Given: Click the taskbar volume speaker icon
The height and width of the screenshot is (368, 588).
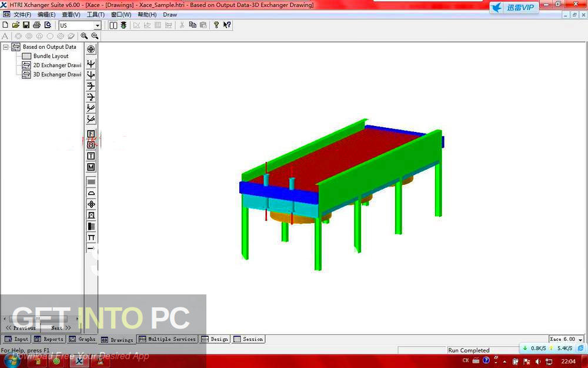Looking at the screenshot, I should [537, 362].
